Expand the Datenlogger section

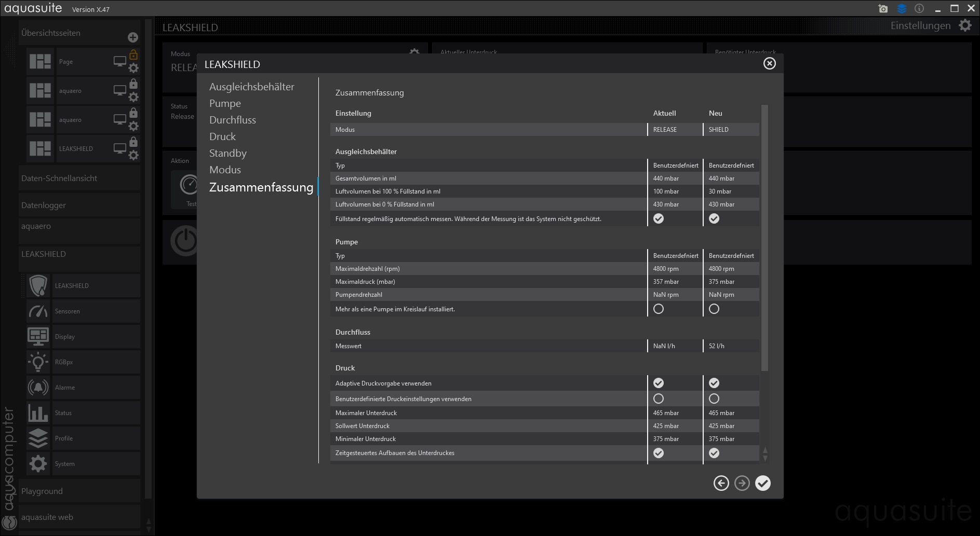tap(44, 205)
